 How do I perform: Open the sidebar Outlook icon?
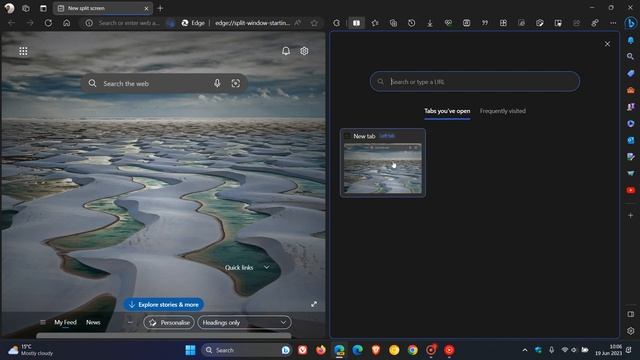point(631,140)
